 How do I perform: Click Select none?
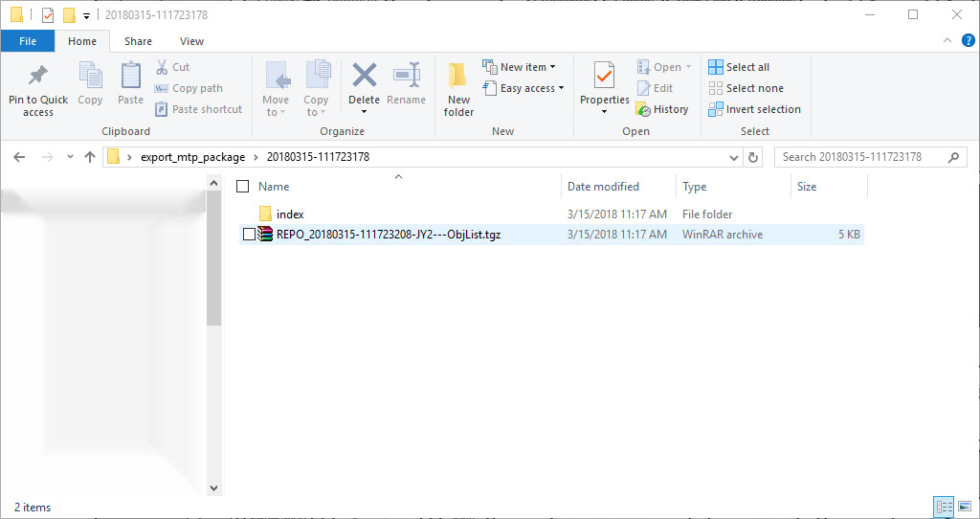[746, 88]
